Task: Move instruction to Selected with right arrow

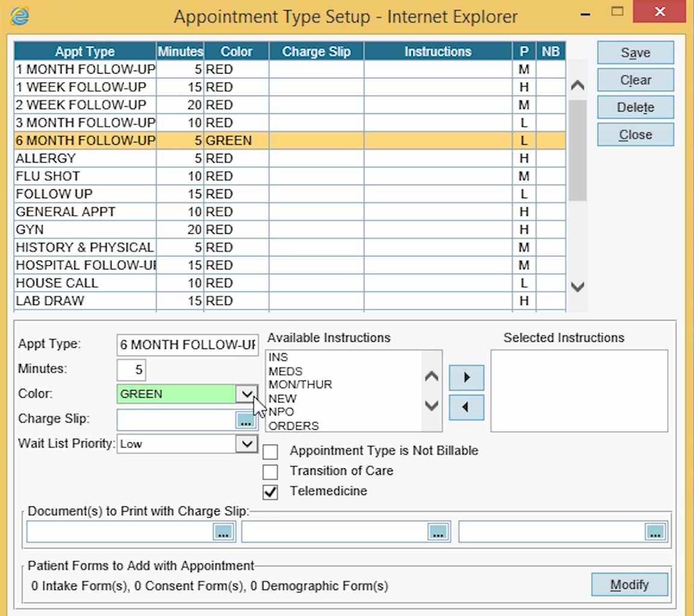Action: click(x=466, y=378)
